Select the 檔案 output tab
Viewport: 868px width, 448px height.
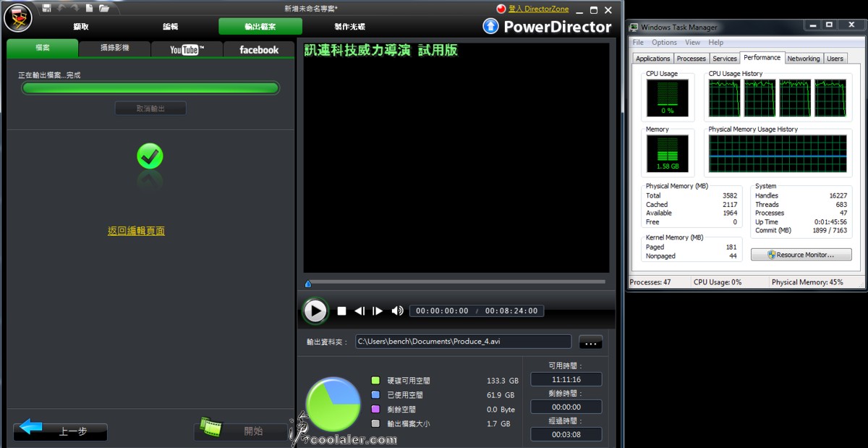point(42,48)
